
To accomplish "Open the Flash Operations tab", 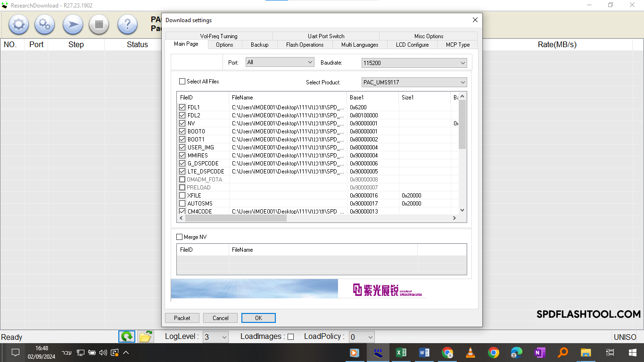I will 305,45.
